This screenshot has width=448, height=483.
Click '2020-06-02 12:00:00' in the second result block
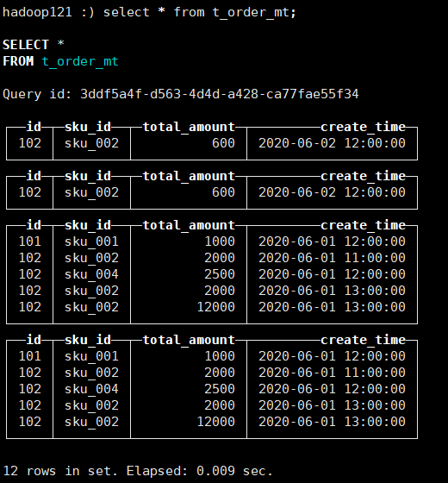tap(332, 192)
